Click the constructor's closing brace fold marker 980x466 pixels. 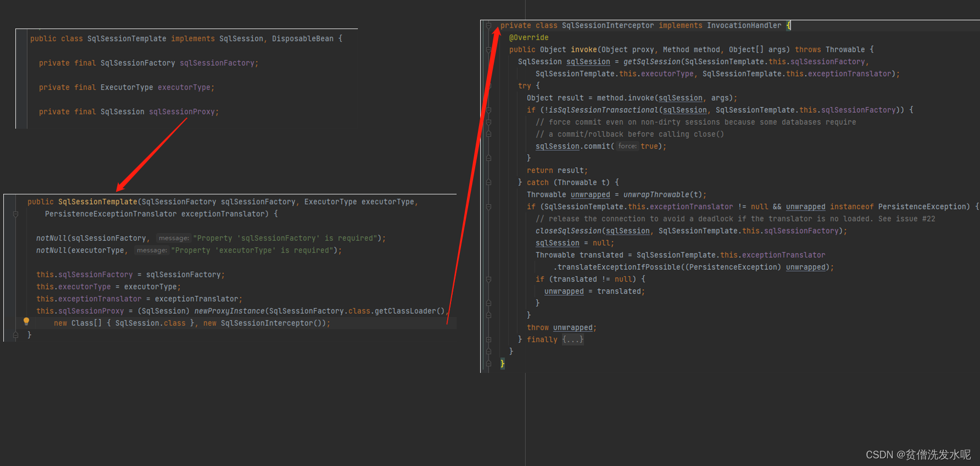(x=15, y=335)
